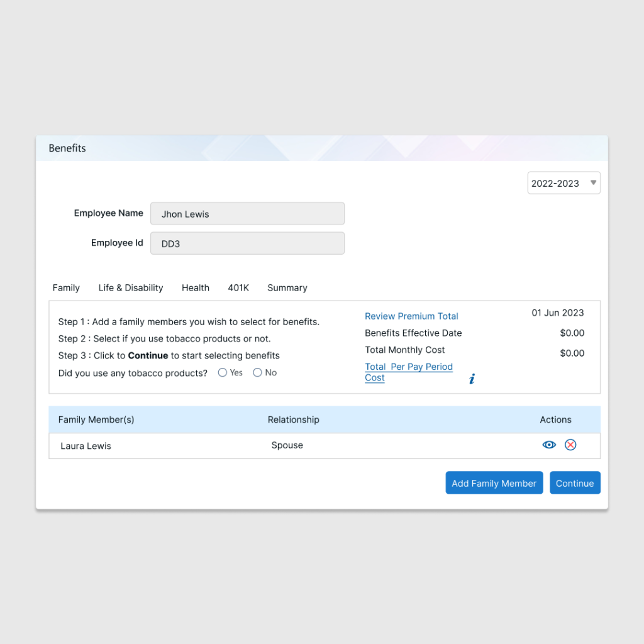The width and height of the screenshot is (644, 644).
Task: Switch to the Family tab
Action: [66, 288]
